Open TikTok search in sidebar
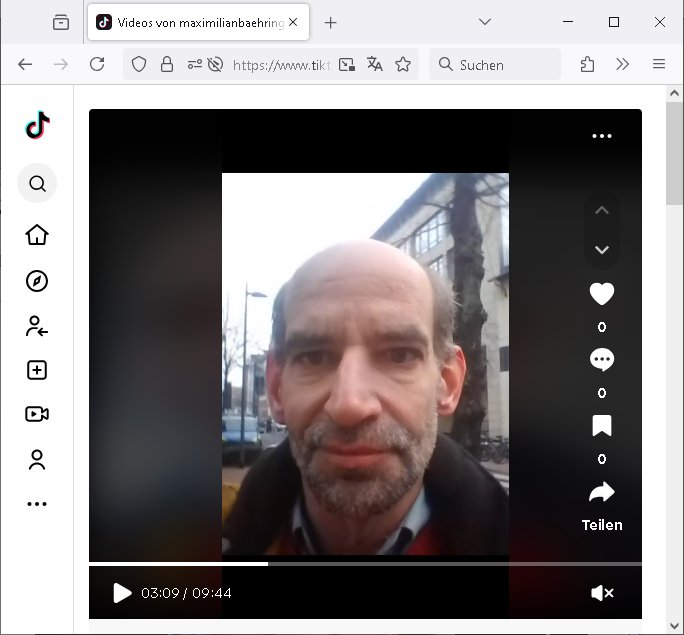 [x=37, y=184]
